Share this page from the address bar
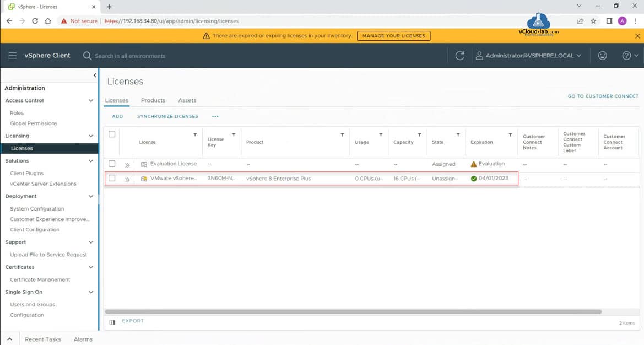This screenshot has height=345, width=644. [580, 21]
